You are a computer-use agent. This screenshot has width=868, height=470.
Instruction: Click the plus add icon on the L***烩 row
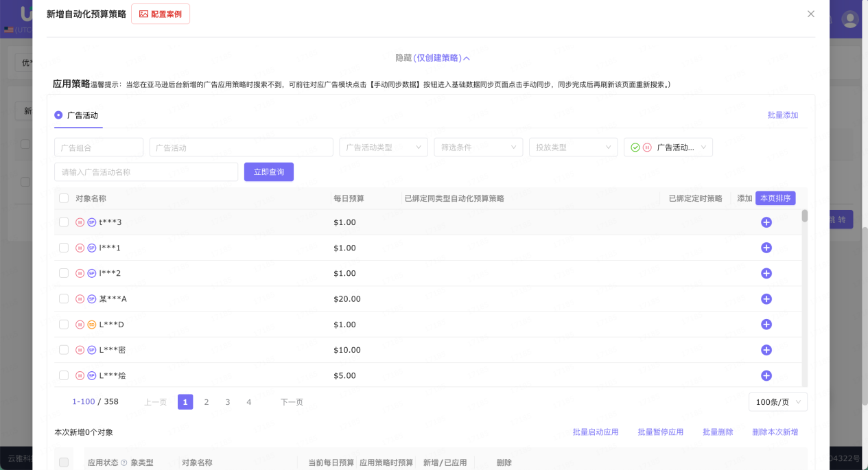click(766, 375)
